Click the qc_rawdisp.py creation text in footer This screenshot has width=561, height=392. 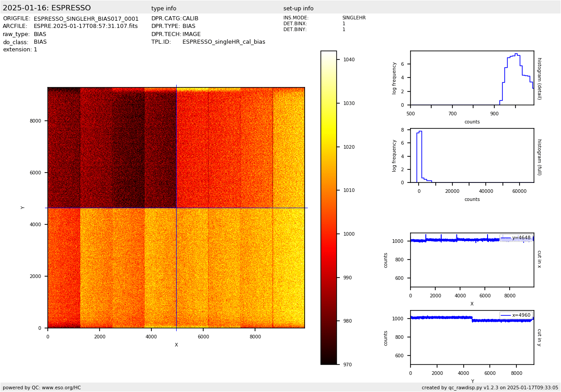pos(490,387)
